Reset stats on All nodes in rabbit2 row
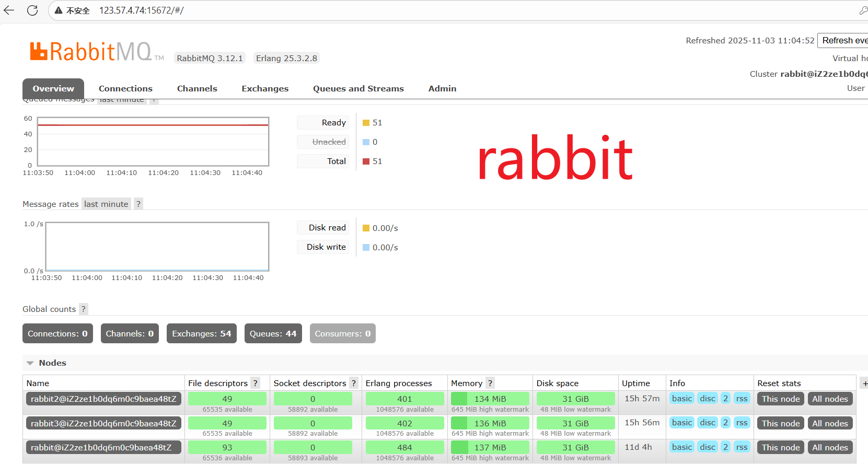Image resolution: width=868 pixels, height=465 pixels. pyautogui.click(x=830, y=399)
